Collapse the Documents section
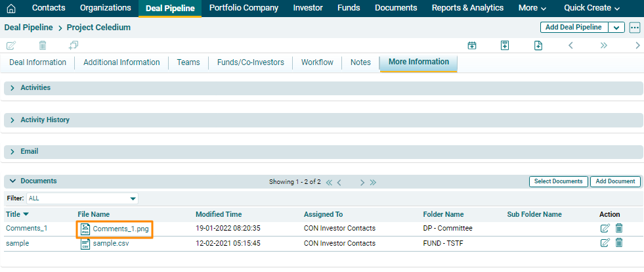Viewport: 644px width, 272px height. click(12, 181)
